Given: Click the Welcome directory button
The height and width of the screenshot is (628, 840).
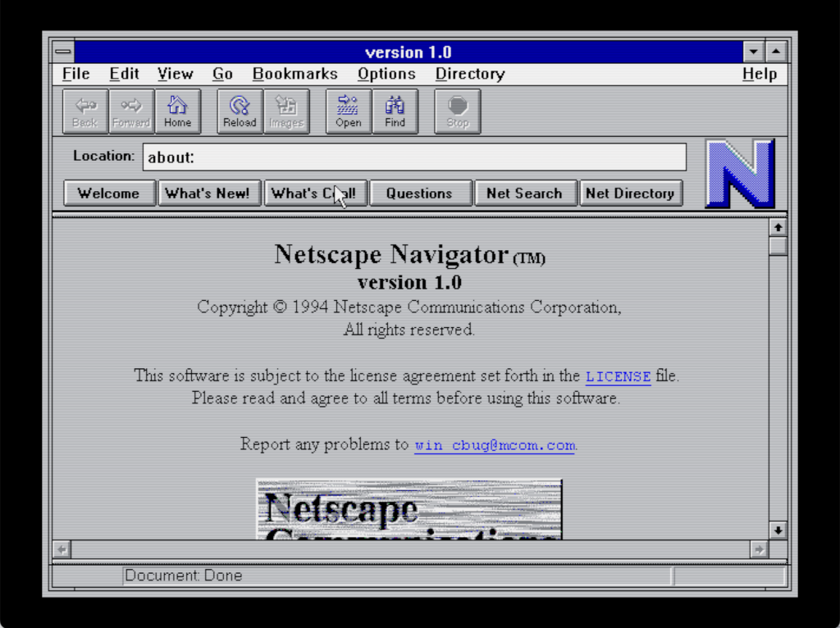Looking at the screenshot, I should (x=109, y=193).
